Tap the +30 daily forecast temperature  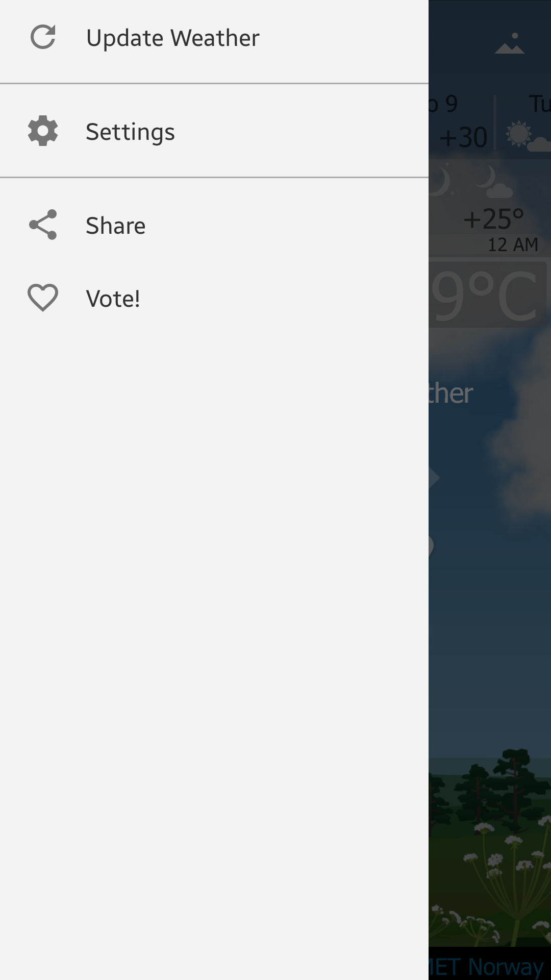[x=463, y=137]
